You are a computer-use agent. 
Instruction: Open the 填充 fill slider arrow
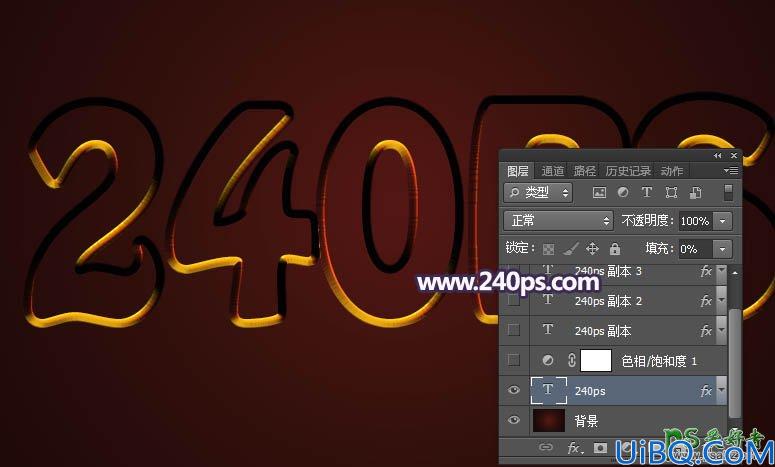(x=723, y=249)
